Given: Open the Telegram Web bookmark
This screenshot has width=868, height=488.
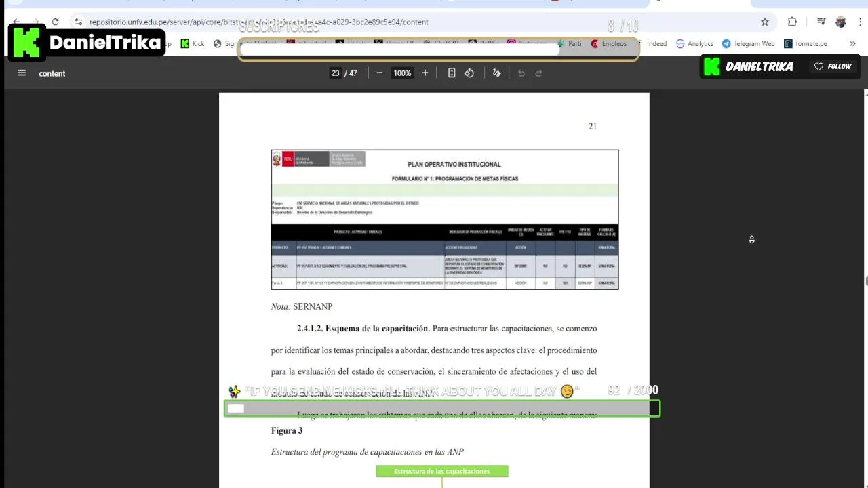Looking at the screenshot, I should (748, 43).
